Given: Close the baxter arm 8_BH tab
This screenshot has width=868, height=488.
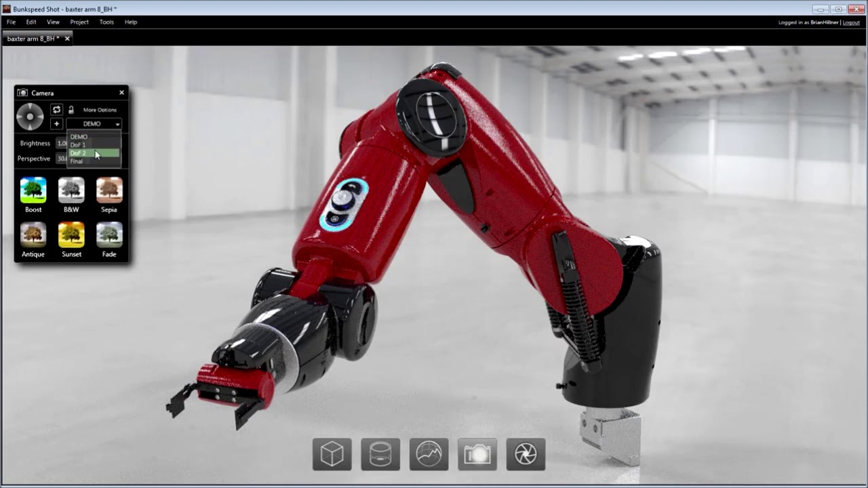Looking at the screenshot, I should 67,39.
